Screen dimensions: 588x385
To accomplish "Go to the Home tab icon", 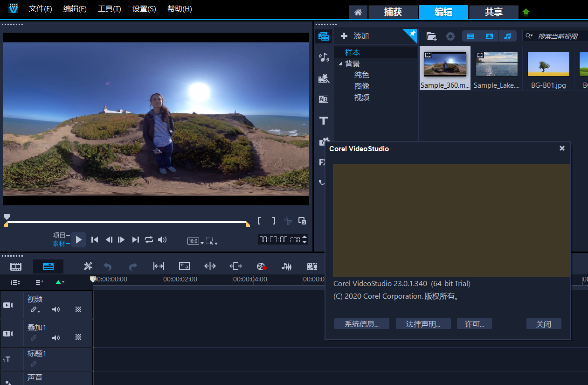I will [358, 12].
